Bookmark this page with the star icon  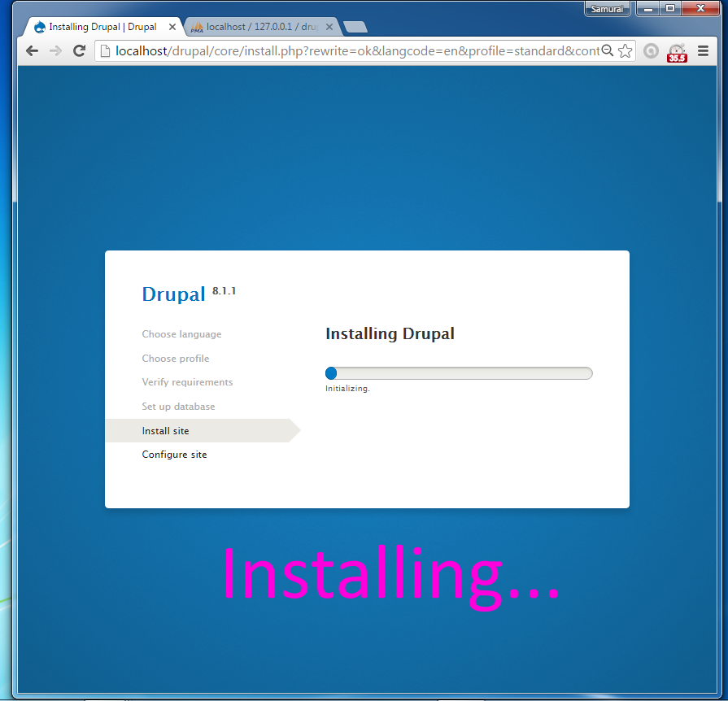(x=626, y=50)
